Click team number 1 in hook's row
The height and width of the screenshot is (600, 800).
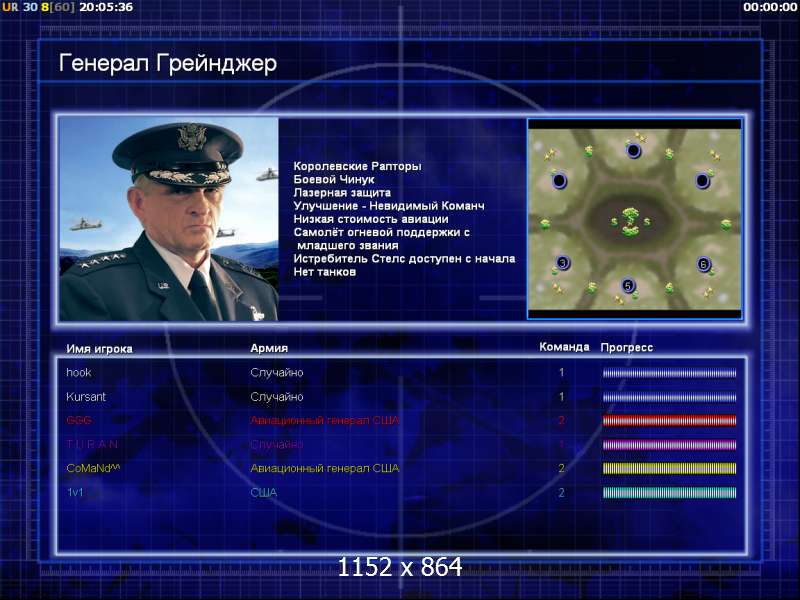pos(562,372)
